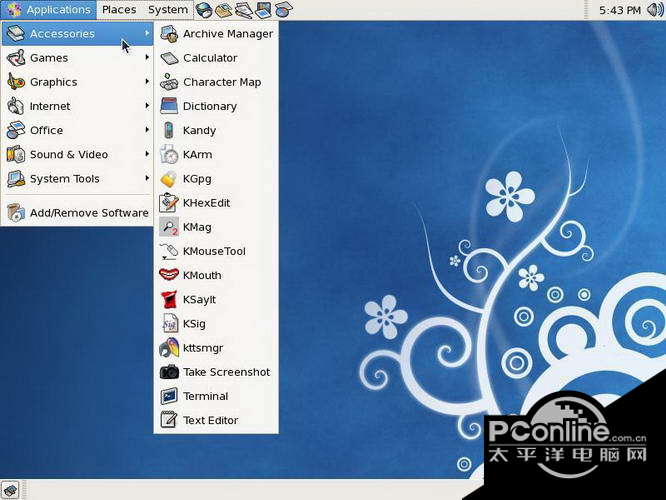Screen dimensions: 666x500
Task: Launch KMag with the magnifier icon
Action: (169, 227)
